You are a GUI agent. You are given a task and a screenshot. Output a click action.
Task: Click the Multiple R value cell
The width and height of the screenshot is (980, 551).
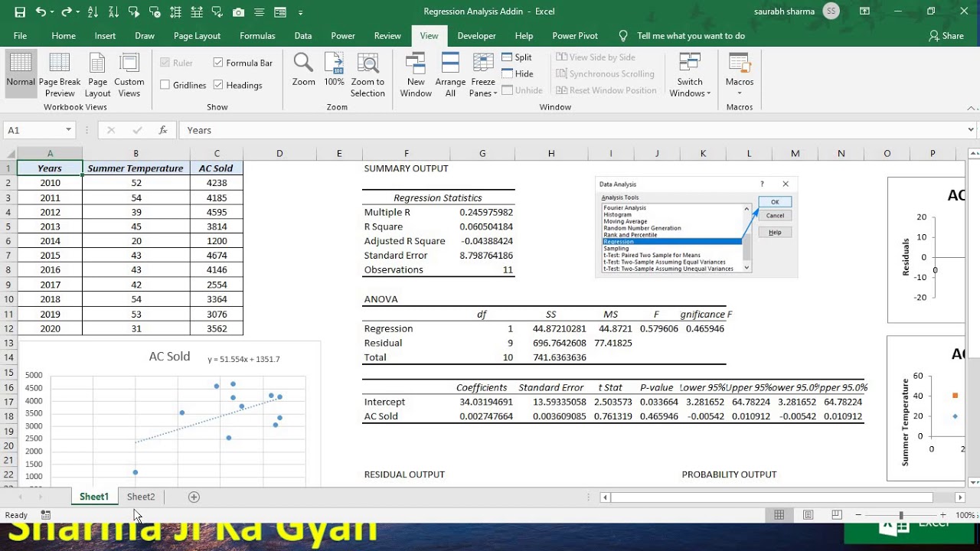(x=482, y=212)
